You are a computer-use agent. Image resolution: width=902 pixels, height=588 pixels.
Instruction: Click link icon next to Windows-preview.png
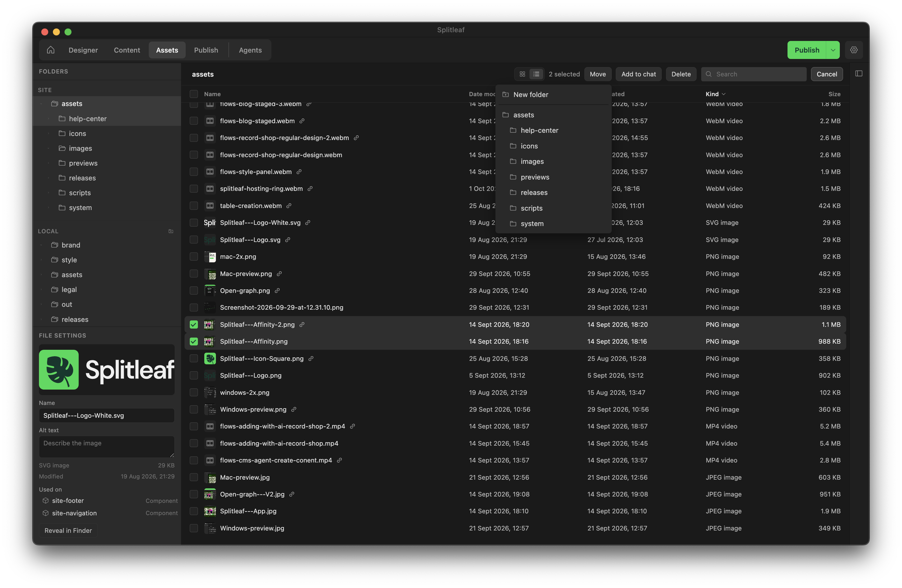[294, 409]
